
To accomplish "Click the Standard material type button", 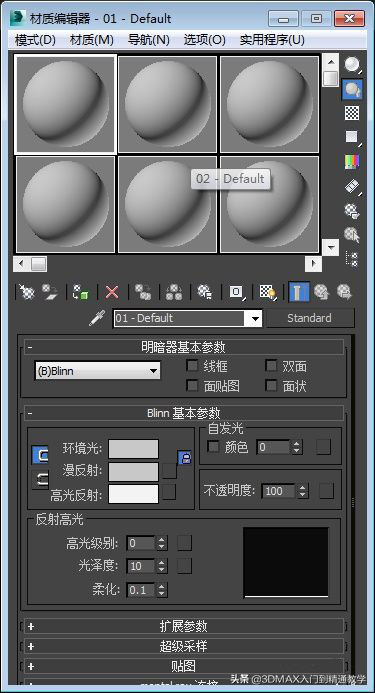I will click(x=310, y=318).
